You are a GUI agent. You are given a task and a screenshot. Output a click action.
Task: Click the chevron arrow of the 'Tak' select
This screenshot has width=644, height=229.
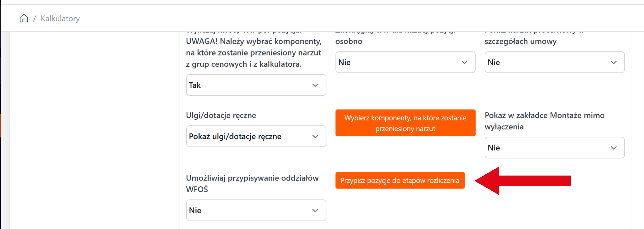click(x=315, y=85)
